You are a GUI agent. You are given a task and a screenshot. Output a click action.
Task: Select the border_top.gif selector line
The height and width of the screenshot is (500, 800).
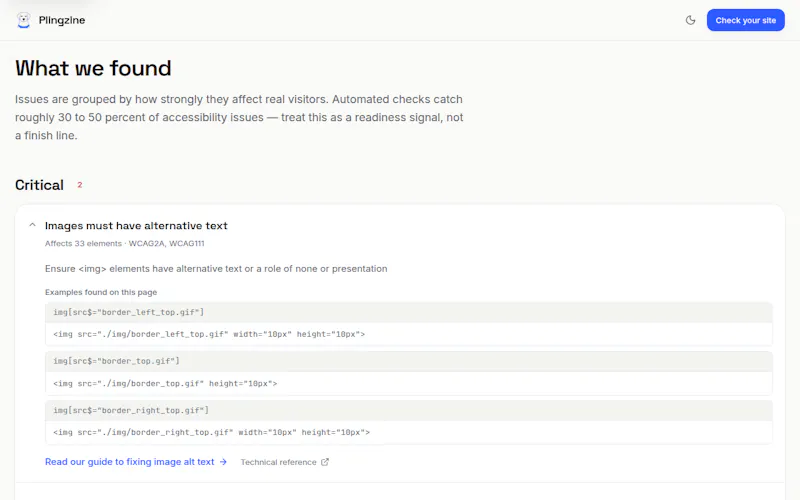408,361
